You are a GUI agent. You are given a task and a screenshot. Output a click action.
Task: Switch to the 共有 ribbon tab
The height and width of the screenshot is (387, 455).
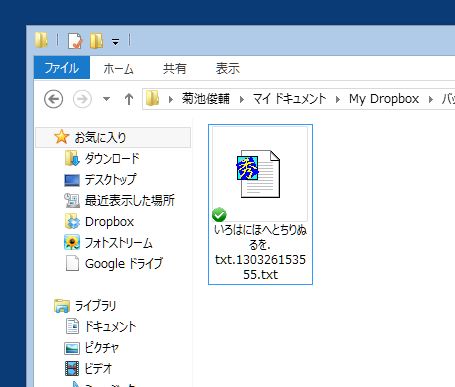[174, 68]
